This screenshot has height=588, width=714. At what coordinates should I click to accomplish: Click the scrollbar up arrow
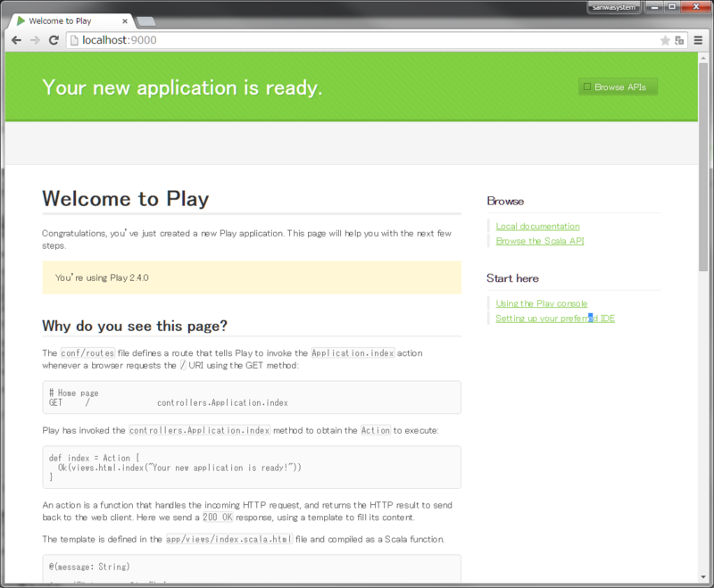coord(703,57)
